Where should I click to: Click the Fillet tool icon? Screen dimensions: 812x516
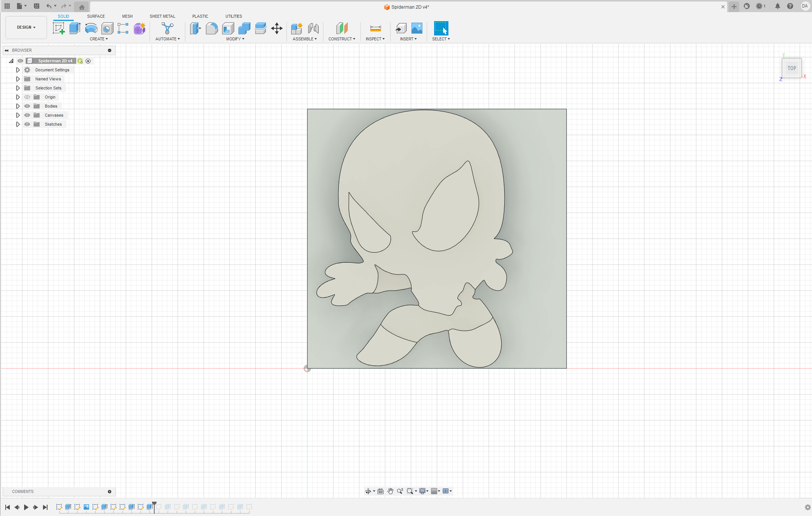click(x=211, y=28)
